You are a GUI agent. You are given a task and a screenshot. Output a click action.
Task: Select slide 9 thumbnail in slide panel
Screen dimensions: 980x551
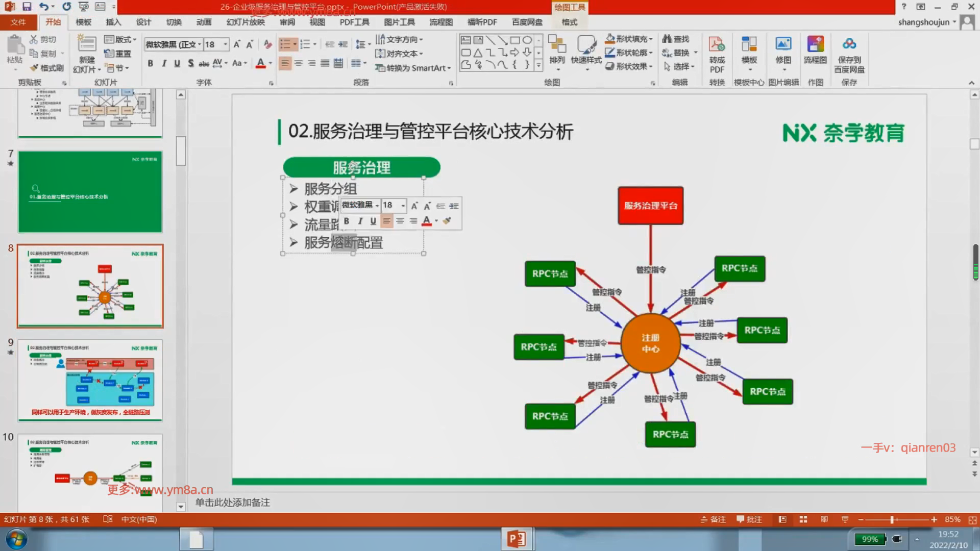coord(90,380)
